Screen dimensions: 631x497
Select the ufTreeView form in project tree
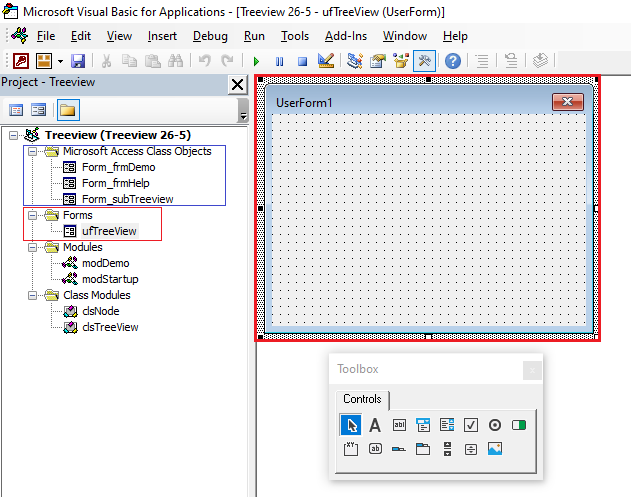click(x=109, y=231)
